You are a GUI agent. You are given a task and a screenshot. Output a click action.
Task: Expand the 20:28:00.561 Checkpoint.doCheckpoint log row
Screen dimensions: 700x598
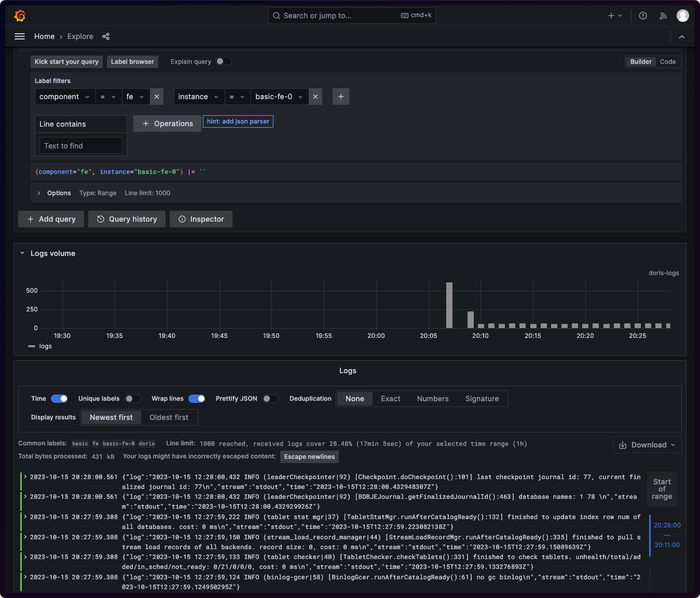25,477
